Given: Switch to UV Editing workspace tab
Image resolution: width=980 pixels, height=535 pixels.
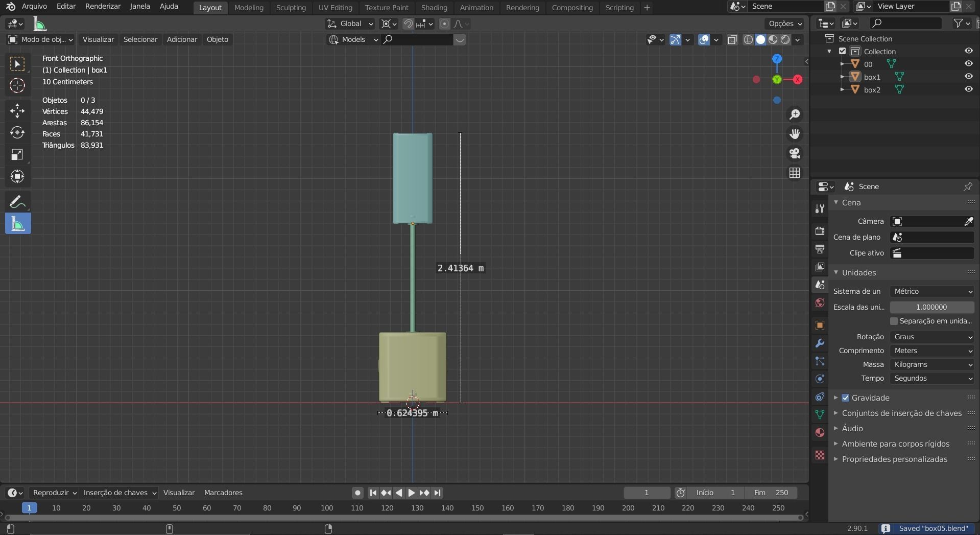Looking at the screenshot, I should 336,8.
